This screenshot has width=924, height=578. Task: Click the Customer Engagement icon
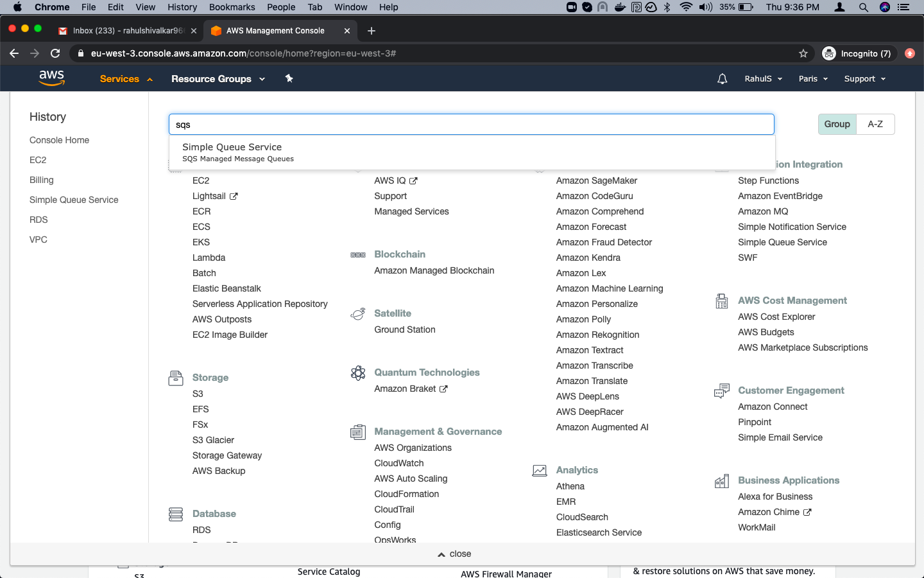click(x=722, y=391)
